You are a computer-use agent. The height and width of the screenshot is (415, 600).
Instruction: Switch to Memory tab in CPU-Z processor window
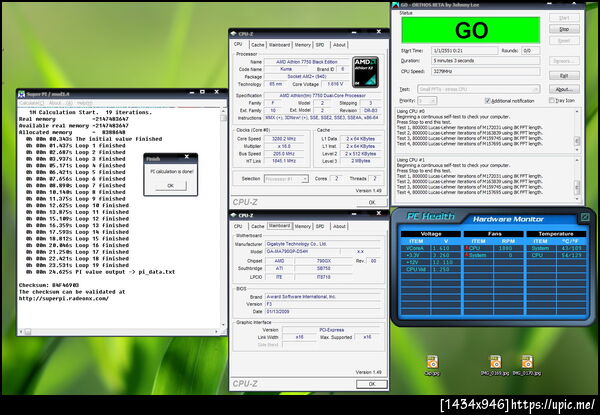coord(303,45)
